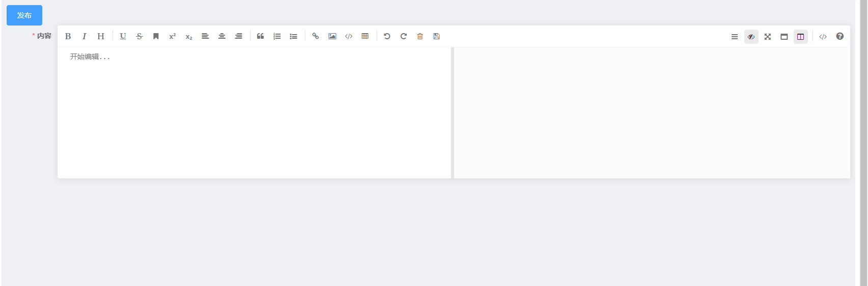Apply underline formatting
This screenshot has height=286, width=868.
[123, 36]
